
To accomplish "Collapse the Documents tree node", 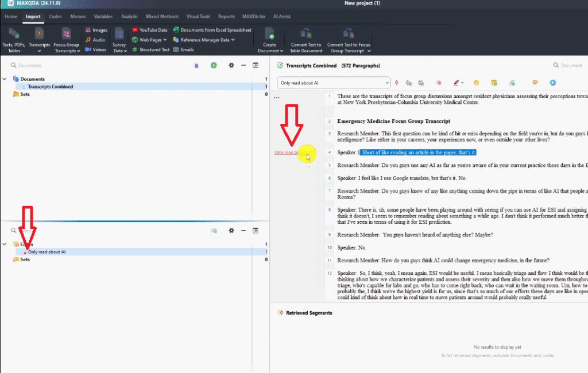I will tap(5, 79).
